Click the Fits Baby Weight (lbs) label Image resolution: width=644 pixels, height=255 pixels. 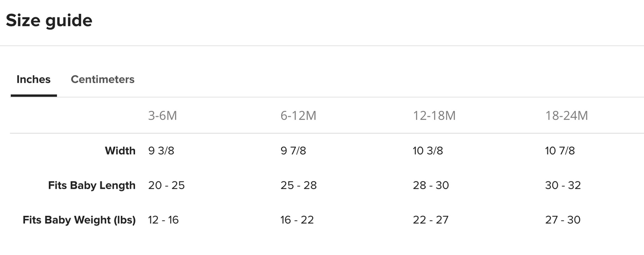pyautogui.click(x=79, y=220)
